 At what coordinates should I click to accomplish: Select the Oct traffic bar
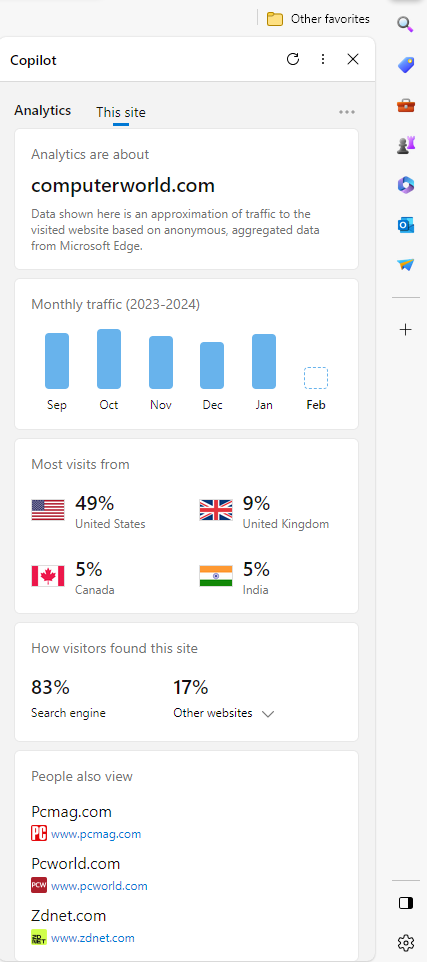click(x=109, y=359)
